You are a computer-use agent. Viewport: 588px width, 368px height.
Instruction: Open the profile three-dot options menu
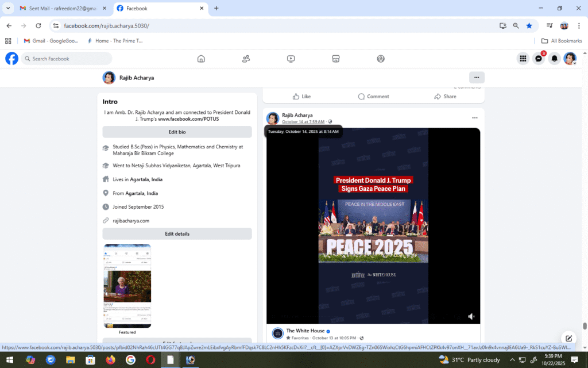tap(476, 78)
